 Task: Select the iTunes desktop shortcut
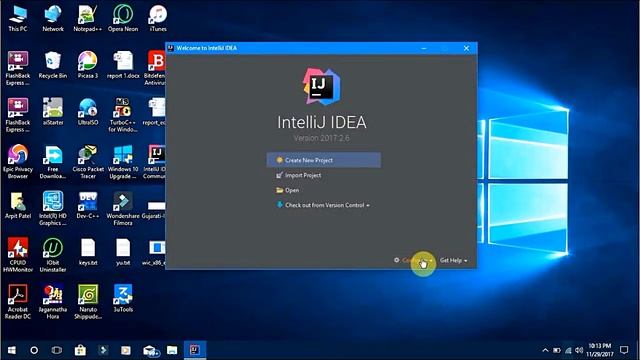(x=158, y=18)
